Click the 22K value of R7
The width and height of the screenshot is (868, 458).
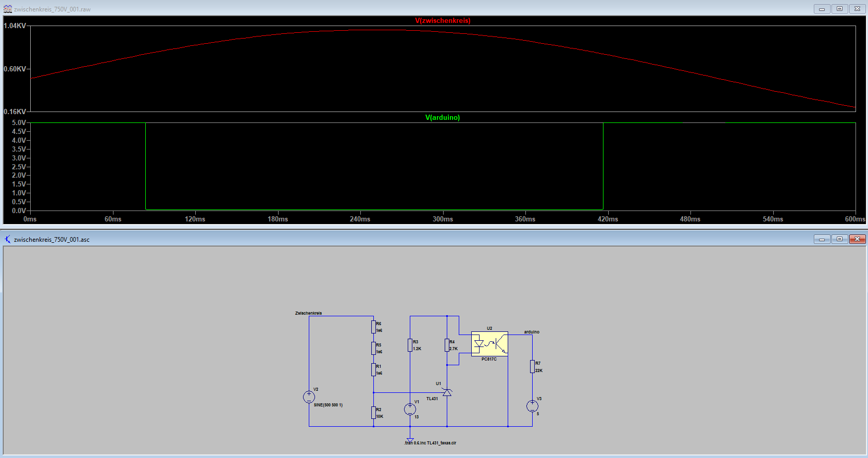(x=539, y=370)
